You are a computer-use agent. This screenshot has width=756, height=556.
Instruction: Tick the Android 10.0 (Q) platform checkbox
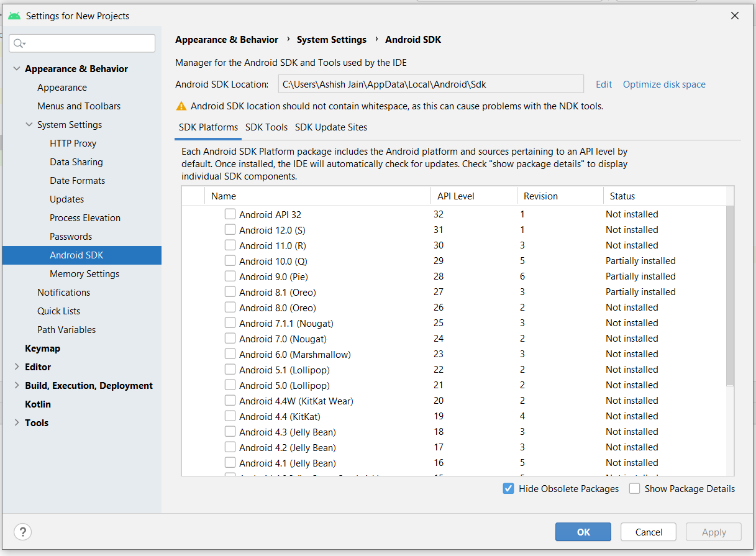point(230,261)
